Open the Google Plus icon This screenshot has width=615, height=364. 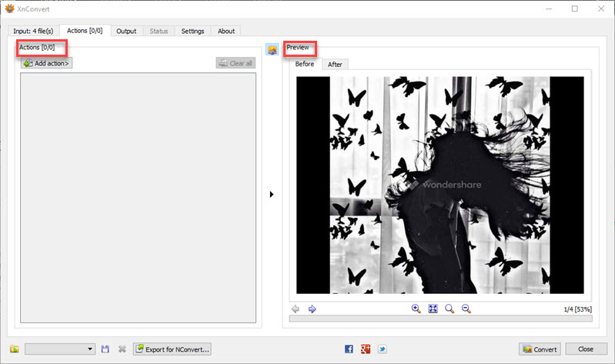pyautogui.click(x=364, y=349)
